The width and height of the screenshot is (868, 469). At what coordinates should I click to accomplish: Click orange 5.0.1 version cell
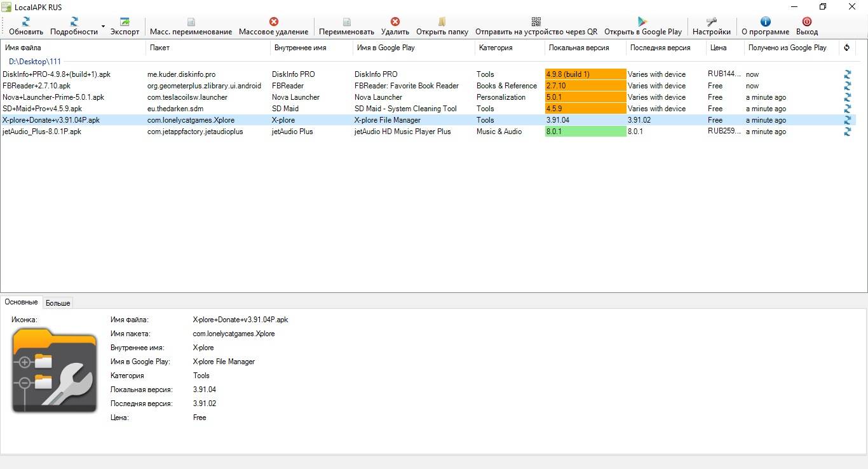click(x=585, y=97)
